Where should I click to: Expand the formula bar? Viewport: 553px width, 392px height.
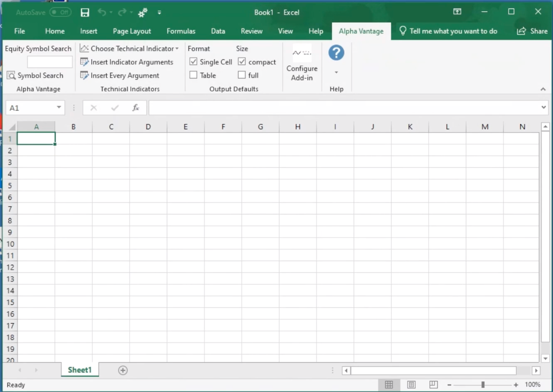(544, 107)
